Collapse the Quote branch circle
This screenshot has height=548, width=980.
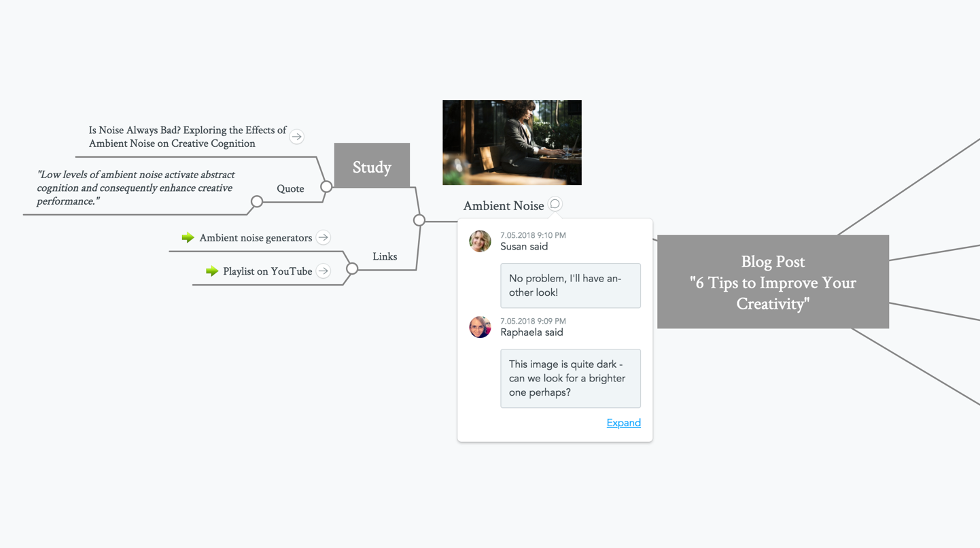click(257, 201)
